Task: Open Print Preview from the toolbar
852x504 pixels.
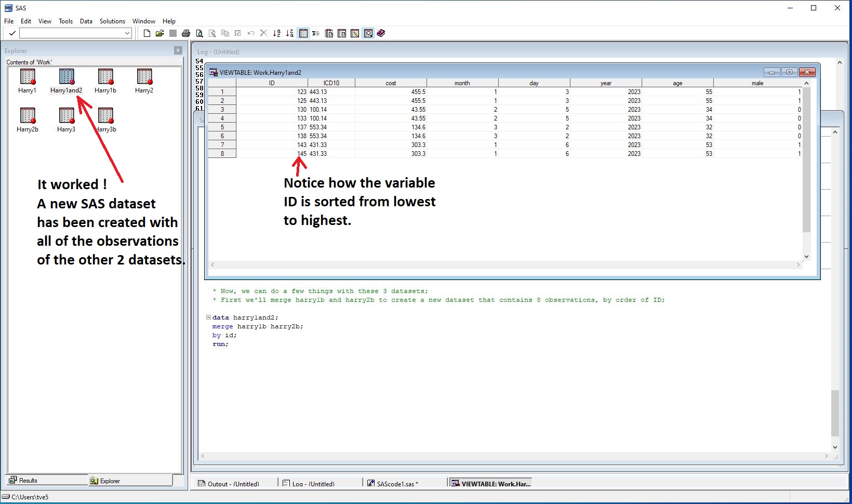Action: pyautogui.click(x=199, y=33)
